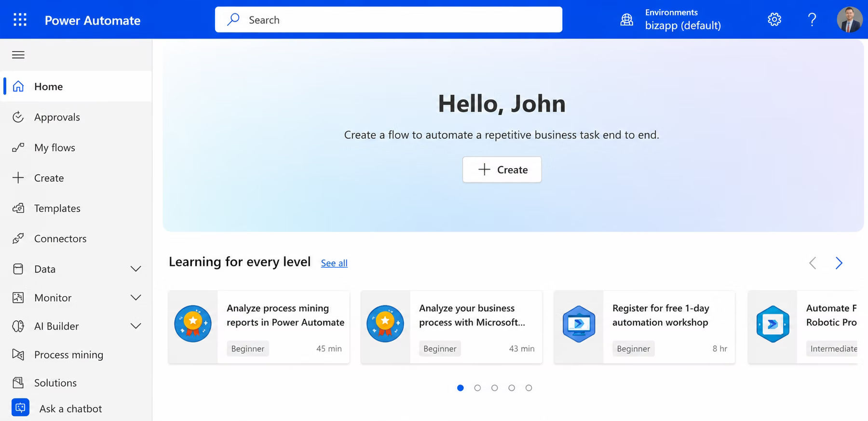Screen dimensions: 868x421
Task: Click the Learning for every level heading
Action: point(240,262)
